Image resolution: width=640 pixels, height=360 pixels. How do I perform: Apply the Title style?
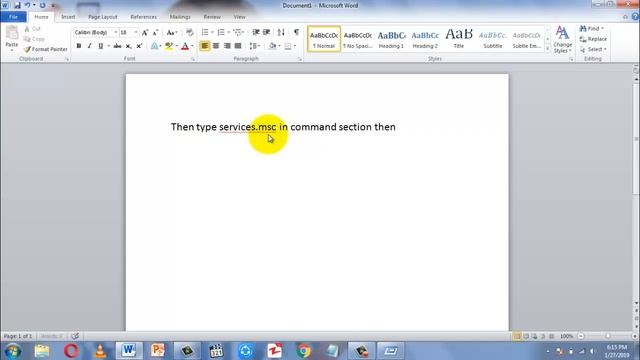[x=459, y=39]
